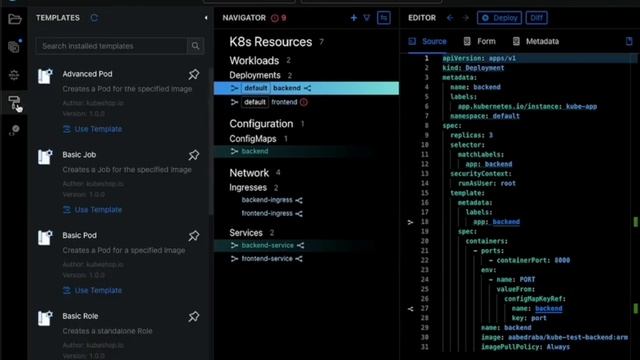Viewport: 640px width, 360px height.
Task: Switch to the Source tab
Action: [x=428, y=41]
